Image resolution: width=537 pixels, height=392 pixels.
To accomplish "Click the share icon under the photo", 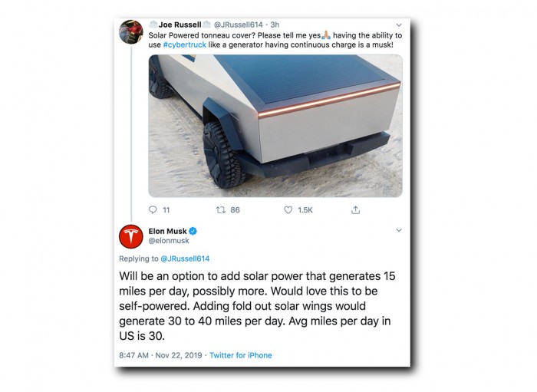I will click(x=355, y=209).
